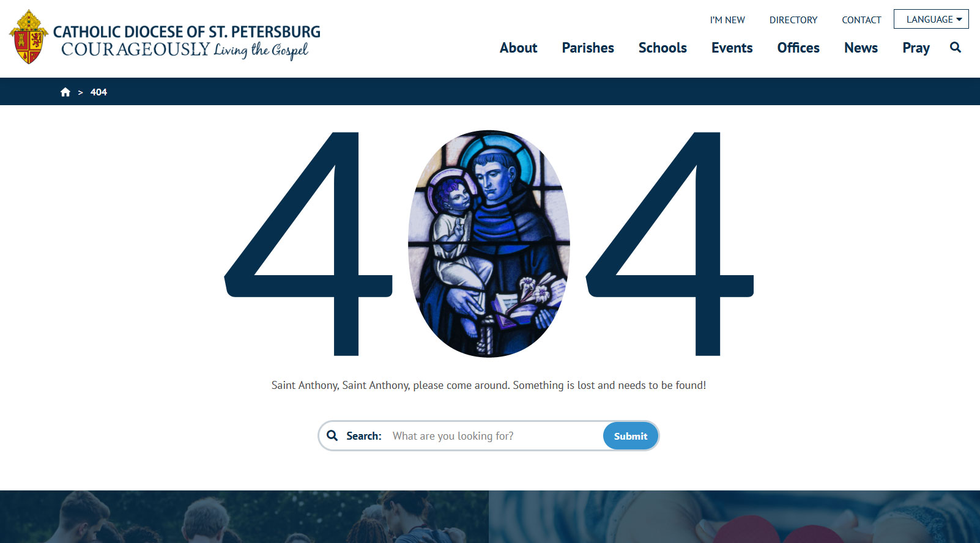Open the Offices menu

(798, 48)
